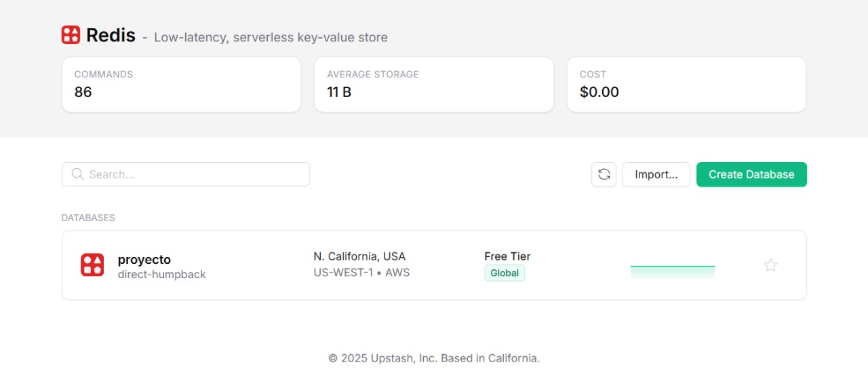Focus the Search databases input field

pyautogui.click(x=197, y=174)
